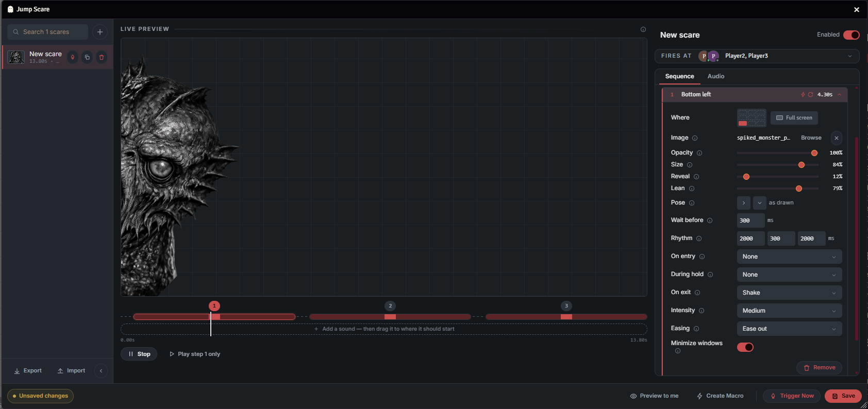The height and width of the screenshot is (409, 868).
Task: Adjust the Opacity slider handle
Action: point(814,153)
